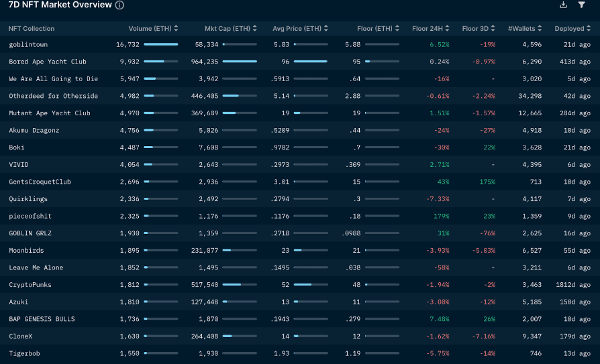
Task: Click CryptoPunks deployed 1812d ago
Action: point(573,285)
